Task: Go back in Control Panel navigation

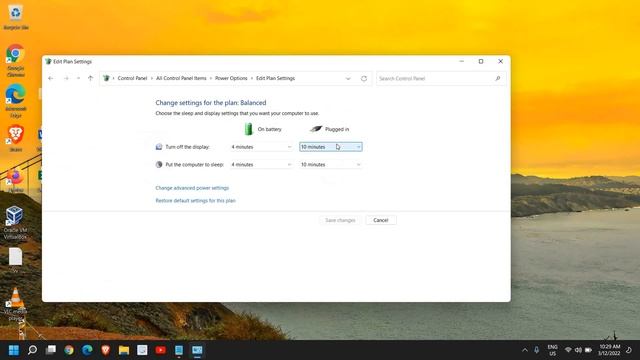Action: (51, 78)
